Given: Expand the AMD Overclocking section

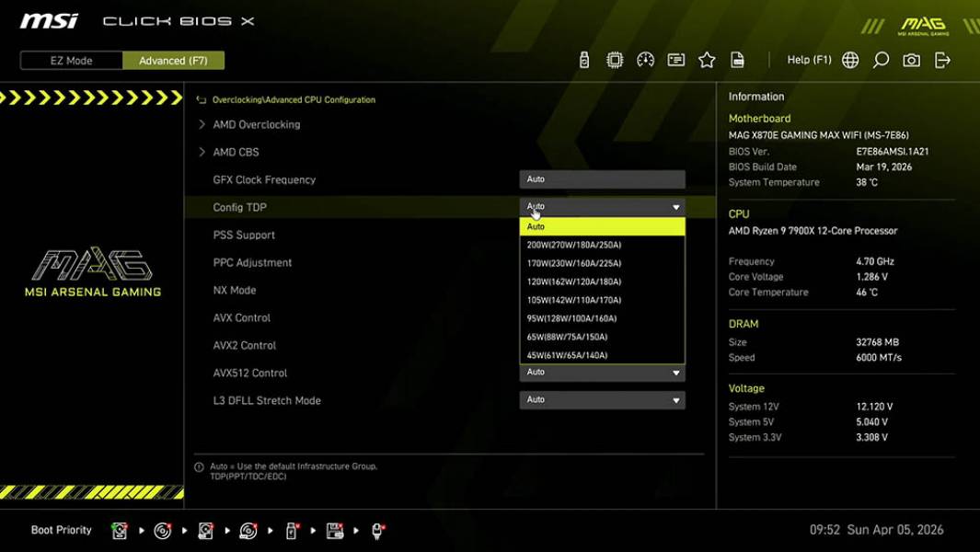Looking at the screenshot, I should [255, 124].
